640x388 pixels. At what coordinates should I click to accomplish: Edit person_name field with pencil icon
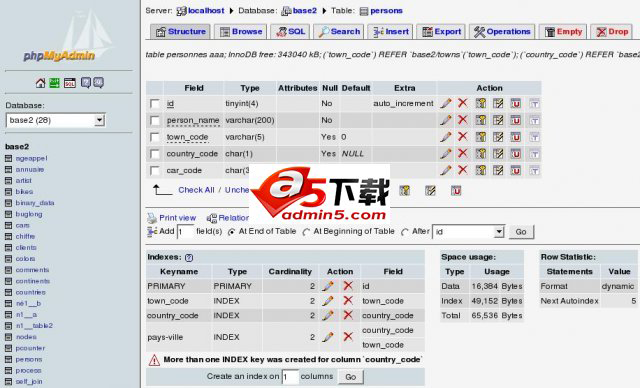coord(446,120)
